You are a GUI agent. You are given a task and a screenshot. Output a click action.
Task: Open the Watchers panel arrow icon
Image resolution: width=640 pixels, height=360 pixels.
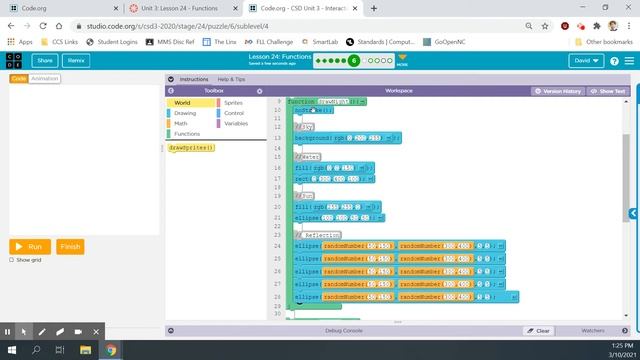[625, 331]
